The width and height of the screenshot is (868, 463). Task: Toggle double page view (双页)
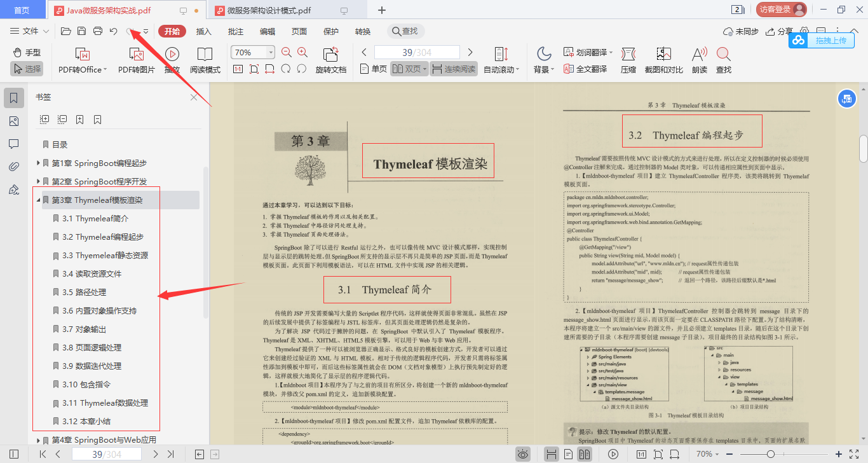click(409, 69)
